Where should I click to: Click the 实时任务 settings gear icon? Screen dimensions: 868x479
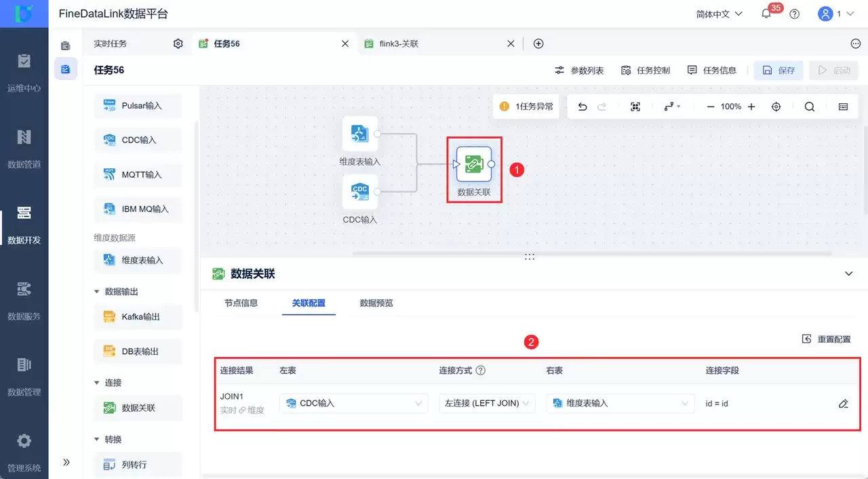178,43
